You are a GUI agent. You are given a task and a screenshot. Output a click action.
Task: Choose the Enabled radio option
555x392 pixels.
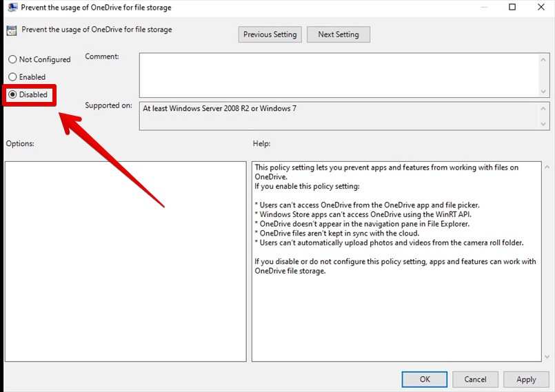[12, 77]
